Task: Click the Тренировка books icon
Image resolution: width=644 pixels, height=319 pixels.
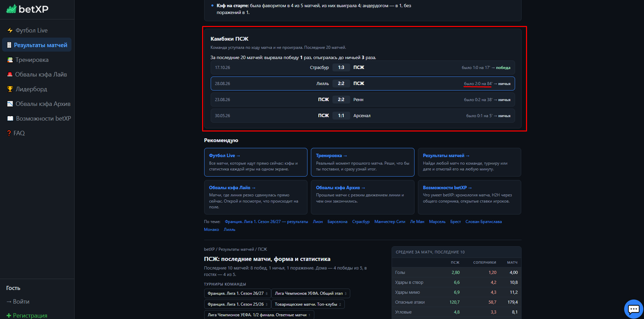Action: pyautogui.click(x=10, y=60)
